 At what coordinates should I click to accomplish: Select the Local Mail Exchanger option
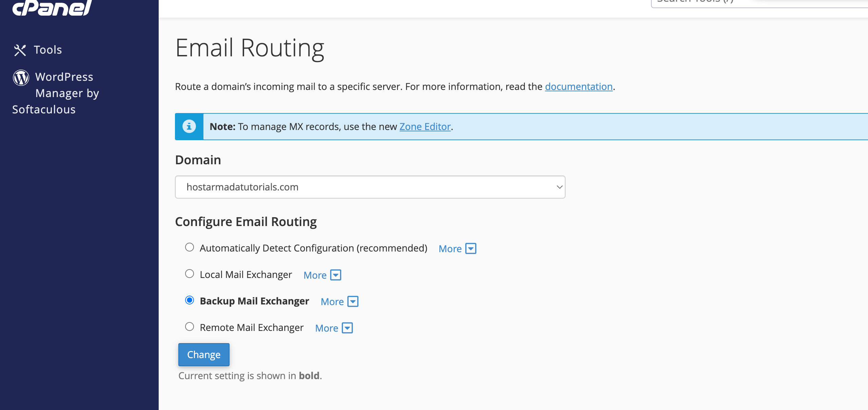pyautogui.click(x=190, y=274)
